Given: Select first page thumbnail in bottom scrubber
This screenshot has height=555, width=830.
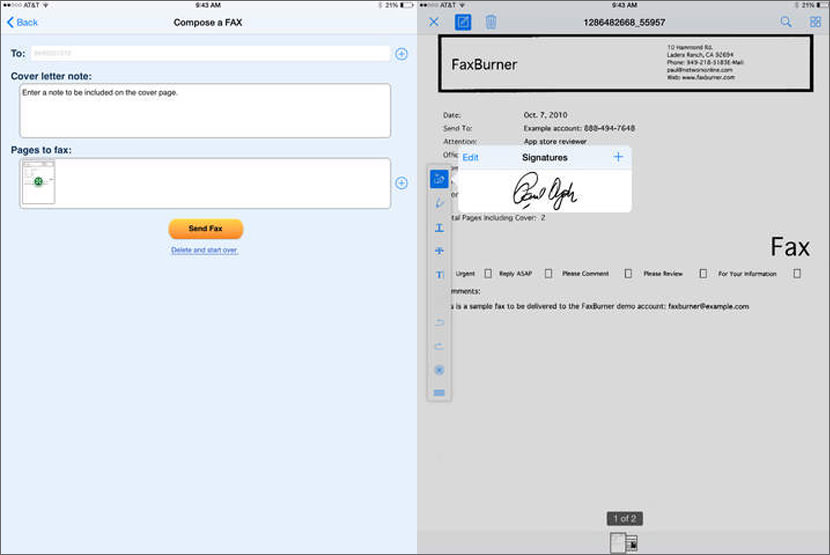Looking at the screenshot, I should [x=618, y=543].
